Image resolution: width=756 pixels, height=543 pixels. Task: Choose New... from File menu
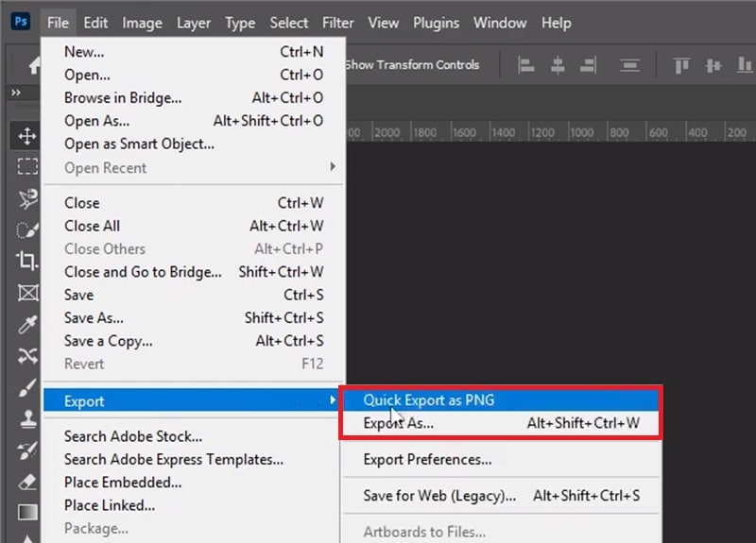point(194,52)
